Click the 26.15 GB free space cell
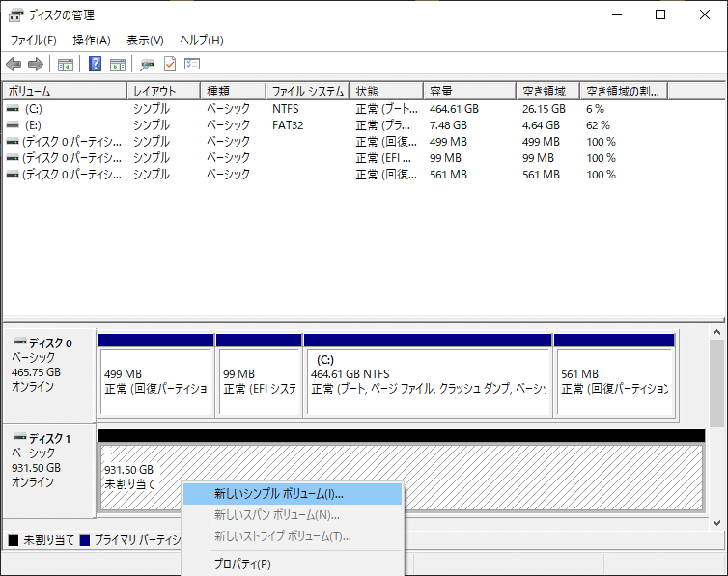728x576 pixels. [544, 109]
